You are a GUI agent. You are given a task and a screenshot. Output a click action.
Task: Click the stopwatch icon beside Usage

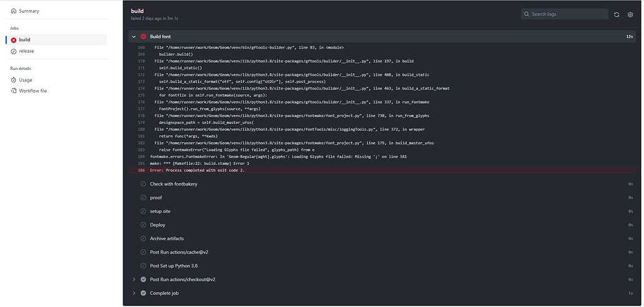coord(14,80)
